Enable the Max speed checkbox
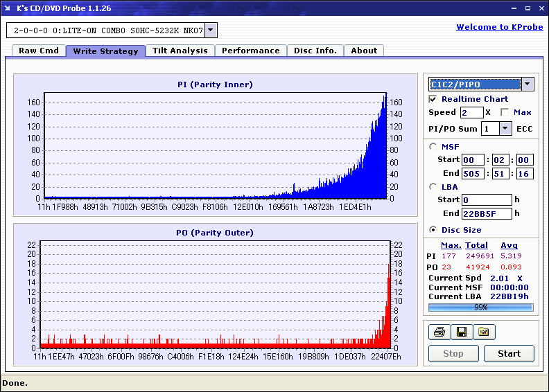Screen dimensions: 549x392 tap(505, 112)
